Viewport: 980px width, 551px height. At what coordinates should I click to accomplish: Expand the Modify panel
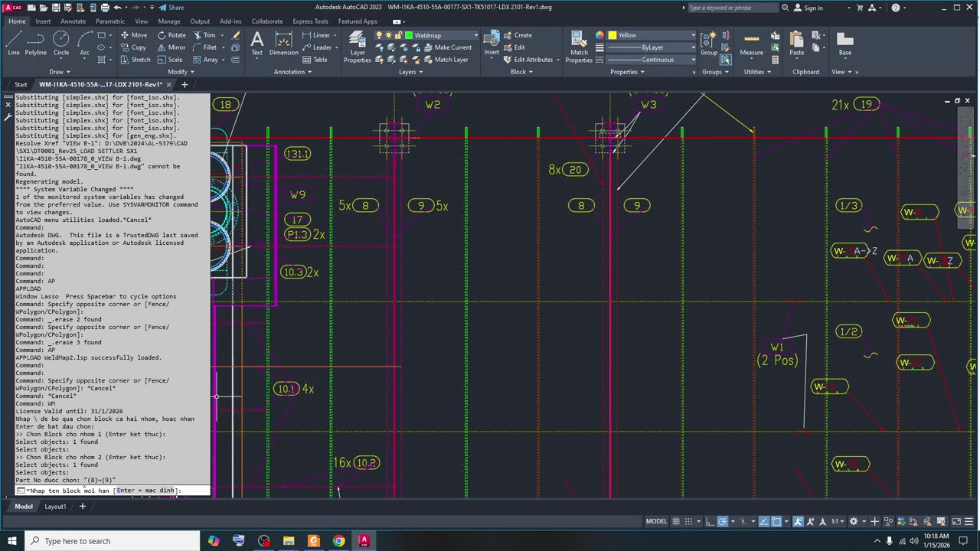tap(181, 72)
